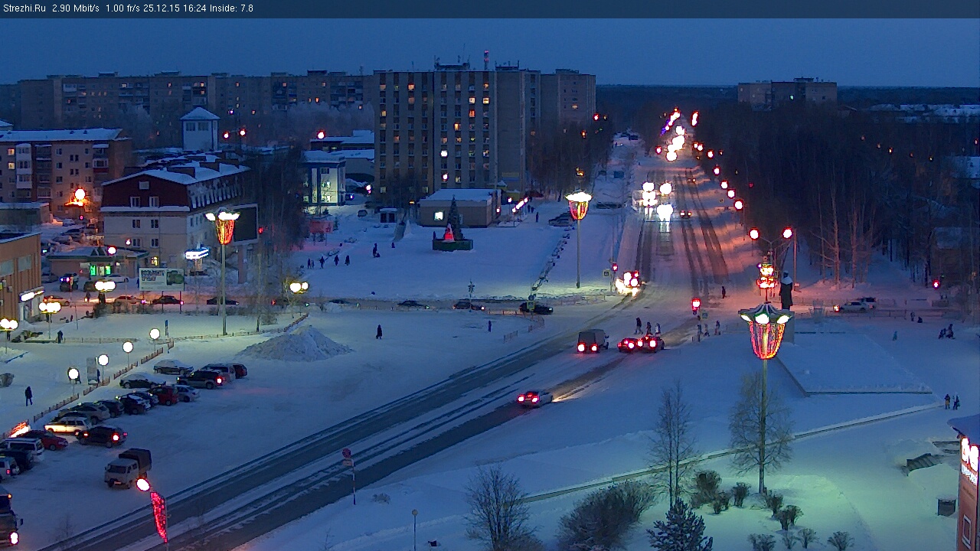Select the Inside: 7.8 temperature reading
The width and height of the screenshot is (980, 551).
(232, 8)
